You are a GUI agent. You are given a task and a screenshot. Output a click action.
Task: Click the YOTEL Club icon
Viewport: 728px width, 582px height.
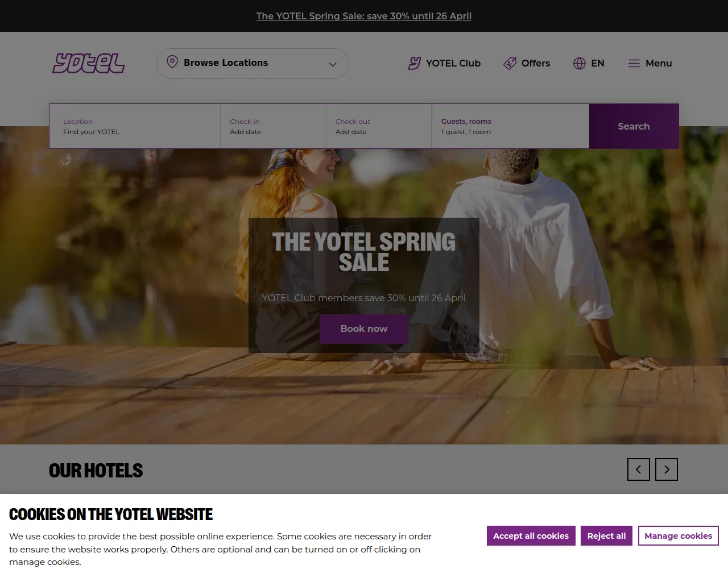pyautogui.click(x=415, y=63)
